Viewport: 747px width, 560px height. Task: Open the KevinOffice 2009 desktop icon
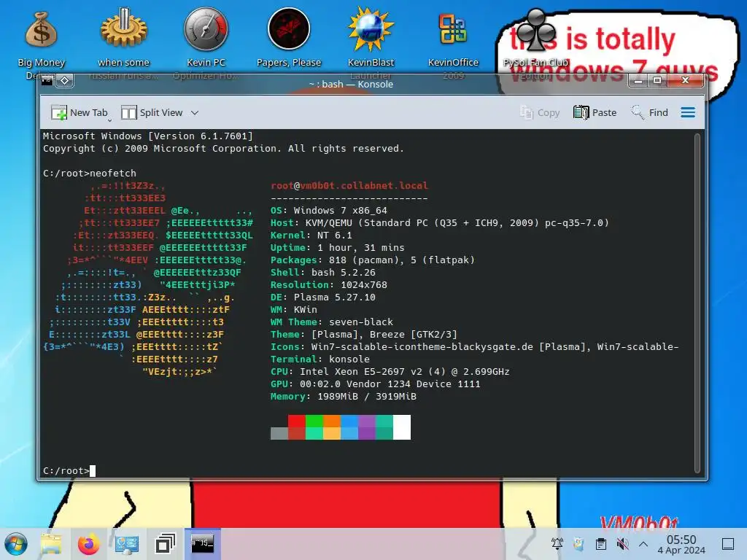point(452,39)
